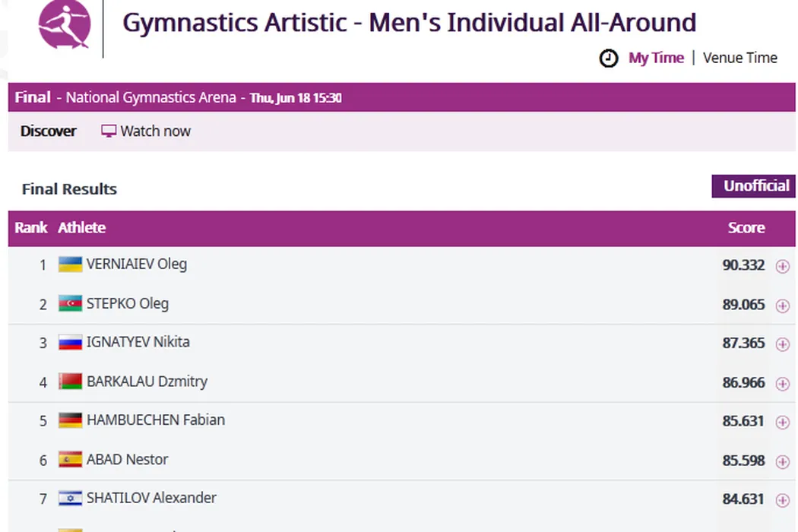Click the Unofficial status badge

point(752,186)
